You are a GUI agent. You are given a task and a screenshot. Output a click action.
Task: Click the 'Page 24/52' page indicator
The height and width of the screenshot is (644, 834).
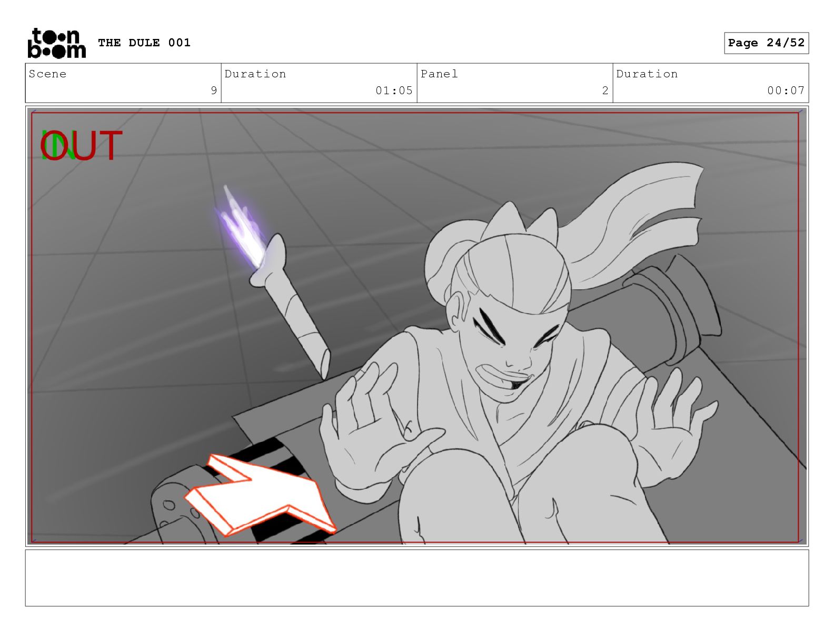tap(766, 43)
